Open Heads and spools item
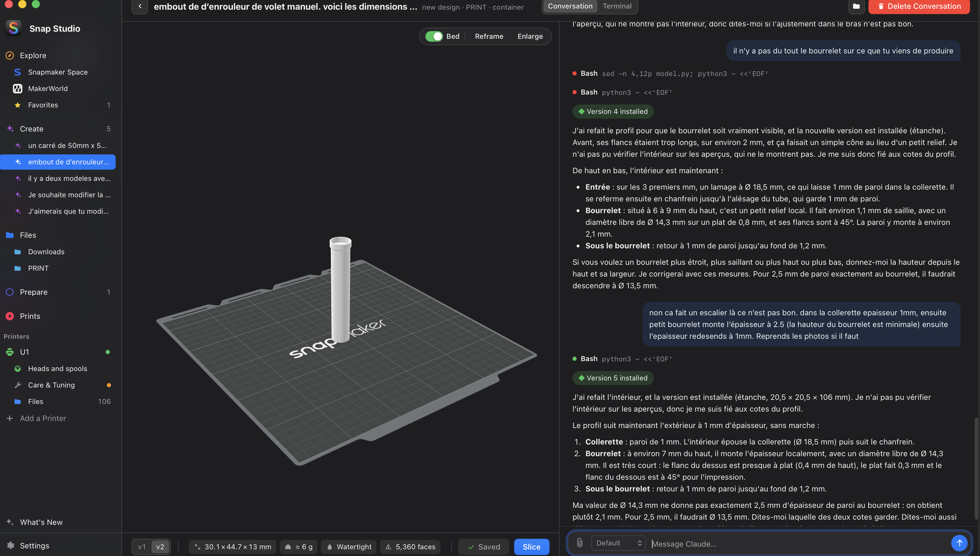Viewport: 980px width, 556px height. pos(58,368)
